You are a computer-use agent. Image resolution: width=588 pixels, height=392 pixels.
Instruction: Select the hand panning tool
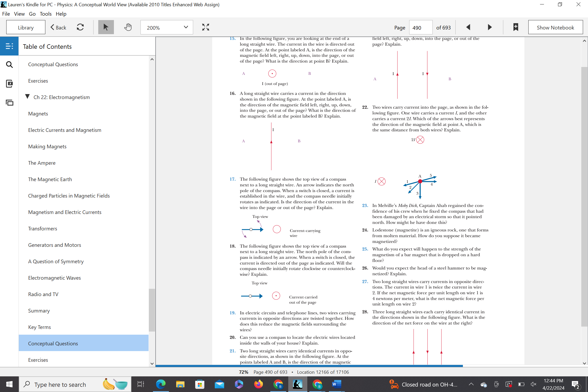coord(128,27)
